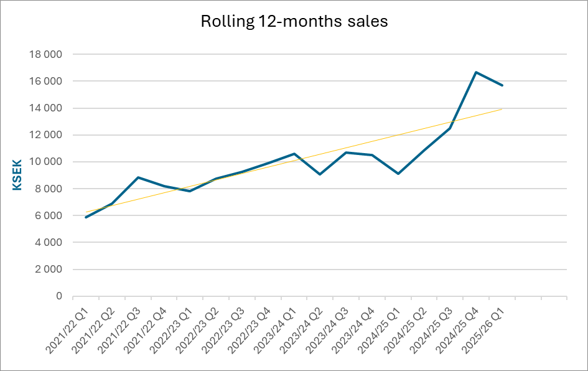Viewport: 588px width, 371px height.
Task: Click the blue line's final data point
Action: click(502, 85)
